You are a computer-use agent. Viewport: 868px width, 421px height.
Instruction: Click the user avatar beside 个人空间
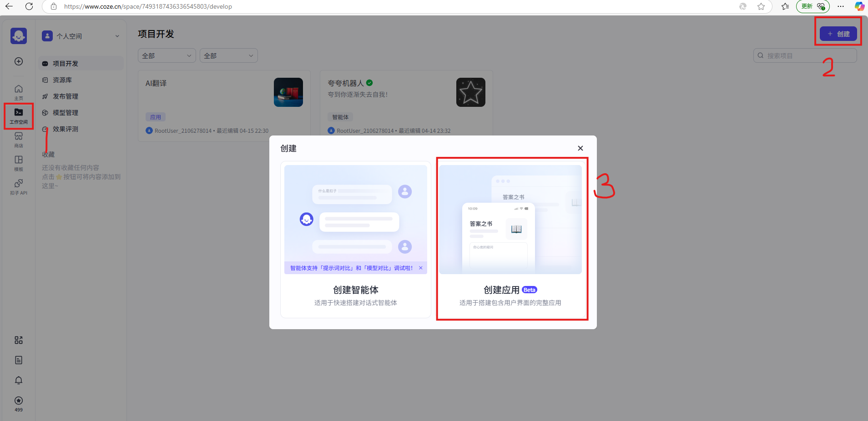[x=47, y=36]
